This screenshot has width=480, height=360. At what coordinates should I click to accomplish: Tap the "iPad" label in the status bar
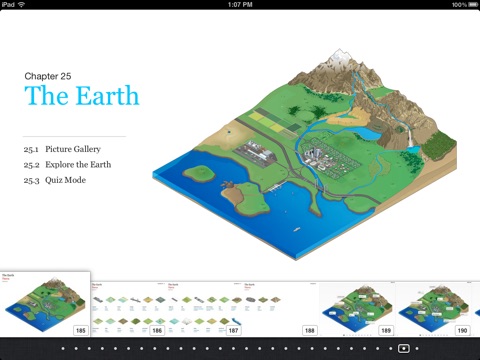[x=8, y=4]
